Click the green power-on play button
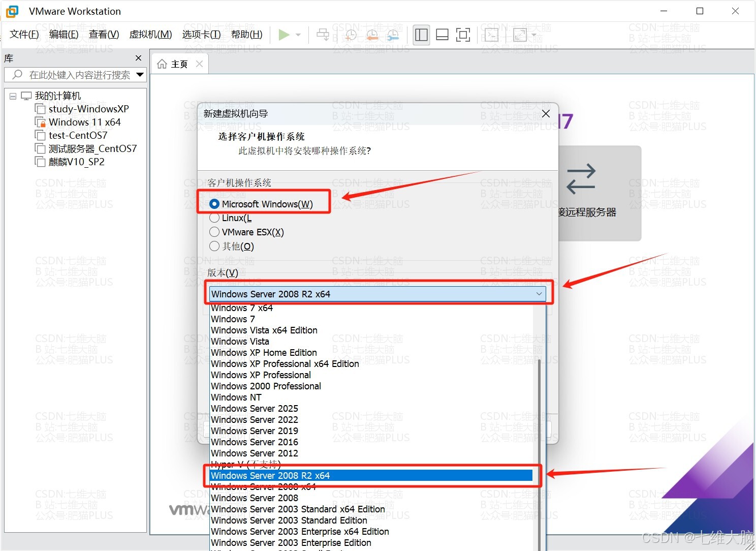 [284, 35]
